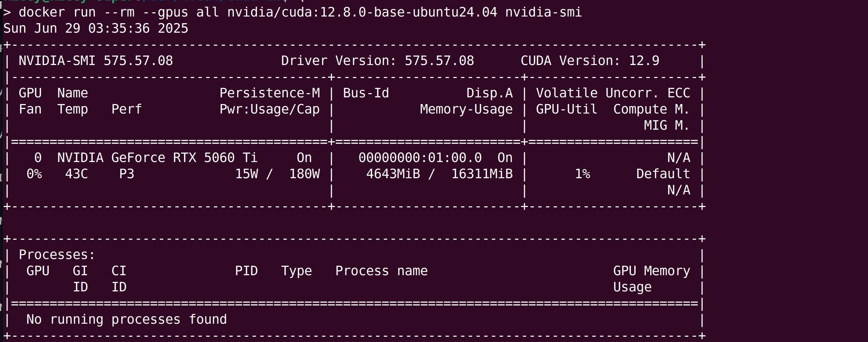Image resolution: width=868 pixels, height=342 pixels.
Task: Click the GPU utilization '1%'
Action: pos(582,174)
